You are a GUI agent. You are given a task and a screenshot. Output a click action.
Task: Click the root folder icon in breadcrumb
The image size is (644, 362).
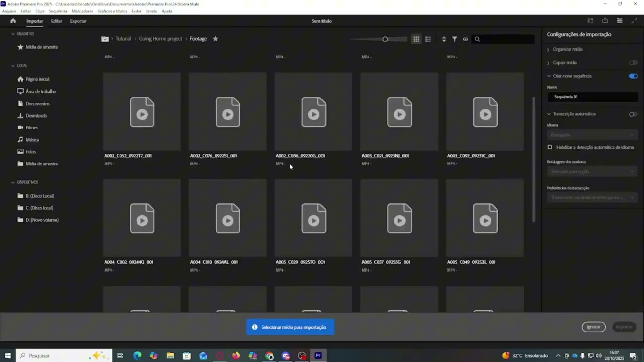pos(105,39)
